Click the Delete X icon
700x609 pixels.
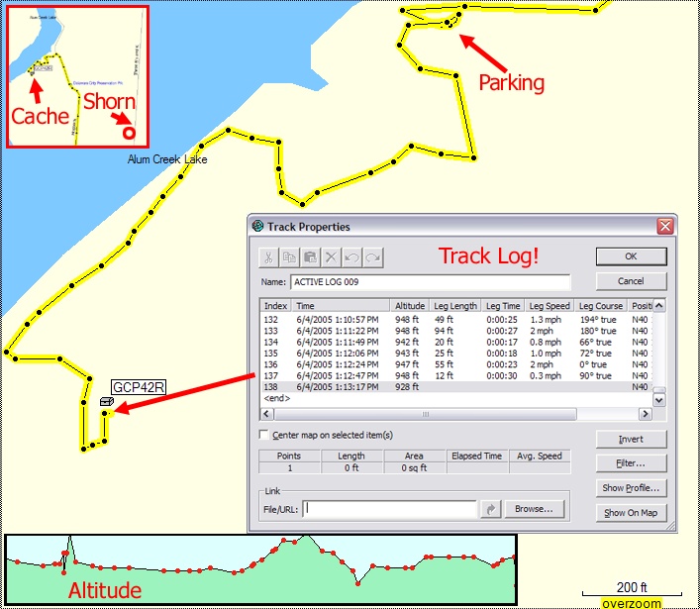coord(332,257)
